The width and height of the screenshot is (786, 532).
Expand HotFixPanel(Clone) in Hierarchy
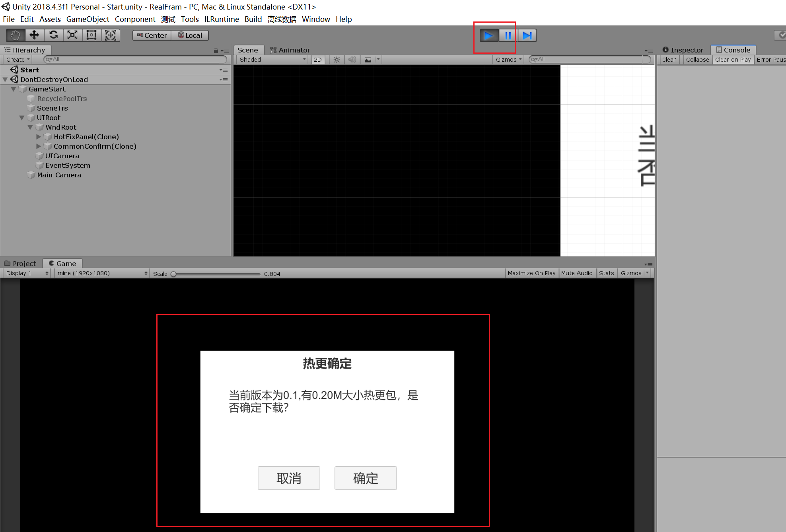pos(39,137)
